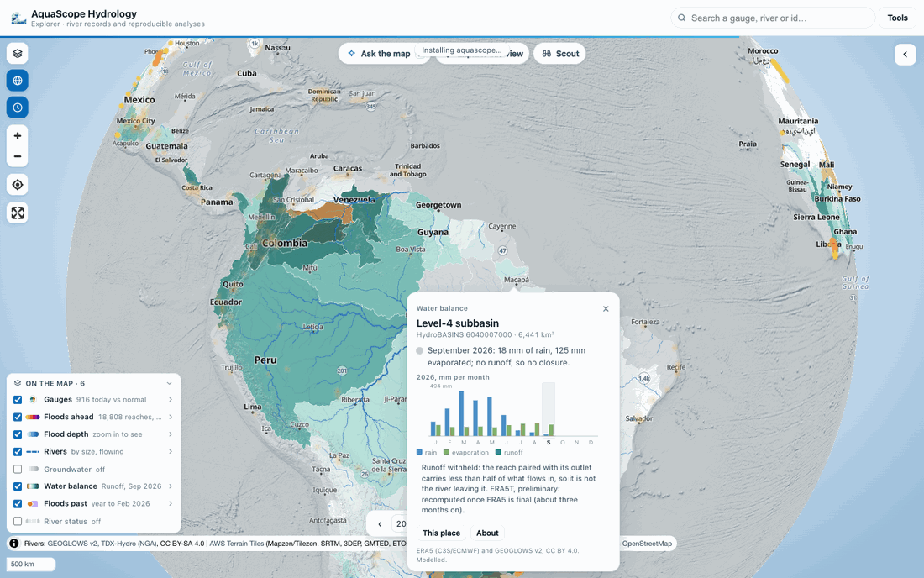The width and height of the screenshot is (924, 578).
Task: Click the AquaScope Hydrology logo
Action: click(x=18, y=18)
